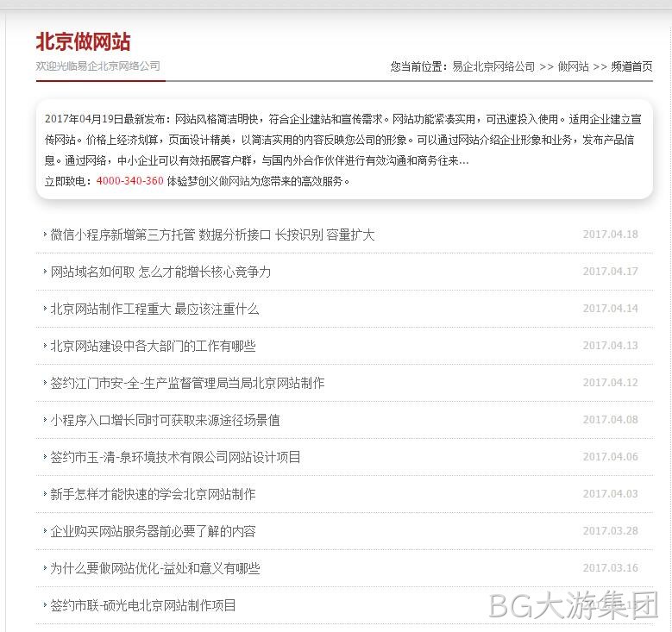Click the date 2017.04.13
The image size is (672, 632).
click(610, 346)
